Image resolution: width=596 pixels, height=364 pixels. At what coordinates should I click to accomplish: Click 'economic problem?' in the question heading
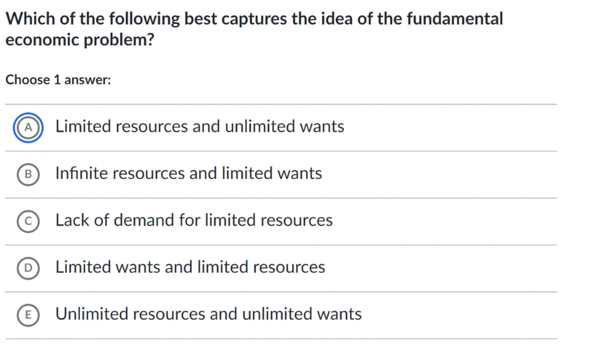tap(80, 40)
